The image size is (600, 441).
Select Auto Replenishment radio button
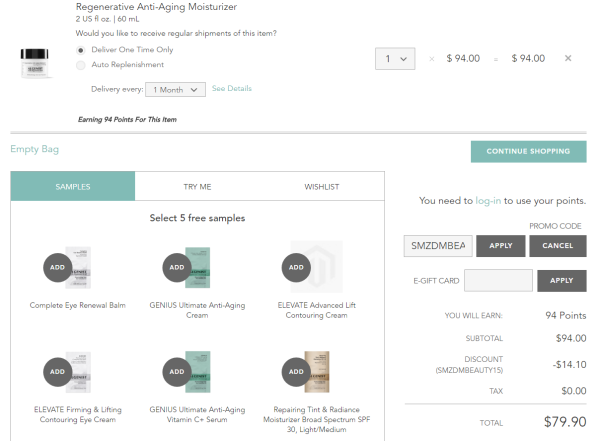coord(81,65)
